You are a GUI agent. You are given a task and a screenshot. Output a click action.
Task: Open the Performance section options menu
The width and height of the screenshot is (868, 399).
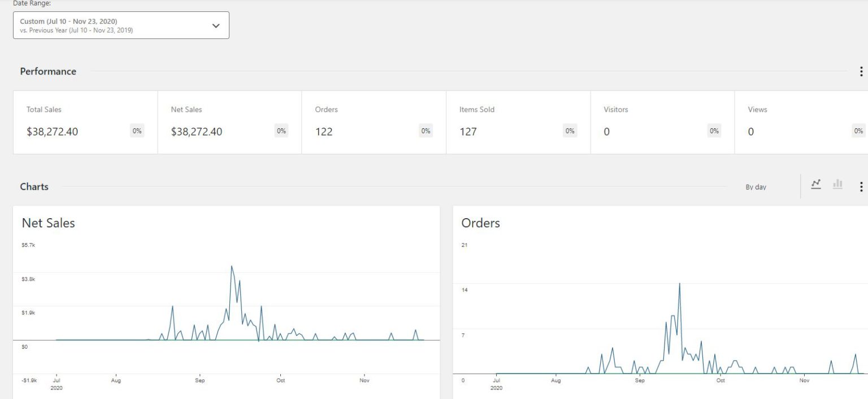click(861, 72)
